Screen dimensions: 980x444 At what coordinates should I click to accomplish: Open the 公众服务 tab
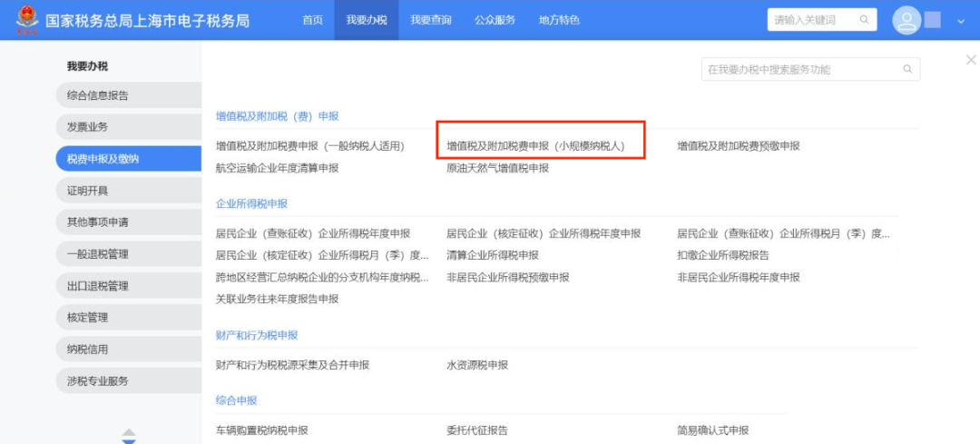click(x=495, y=20)
